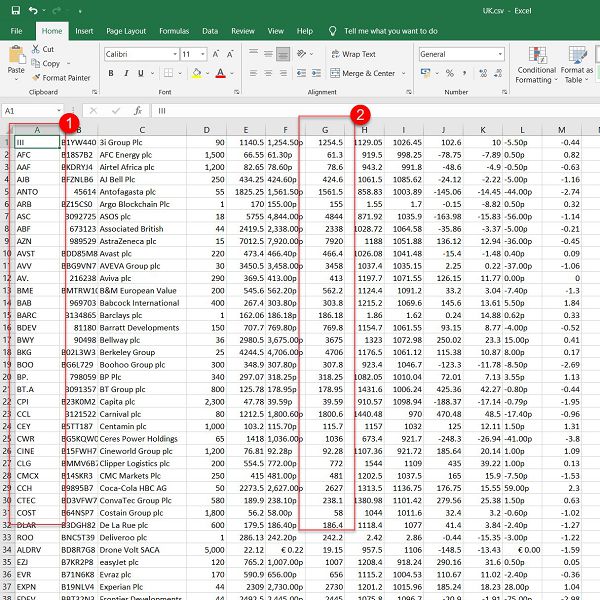Apply the red Font Color A
The image size is (600, 600).
(x=220, y=73)
